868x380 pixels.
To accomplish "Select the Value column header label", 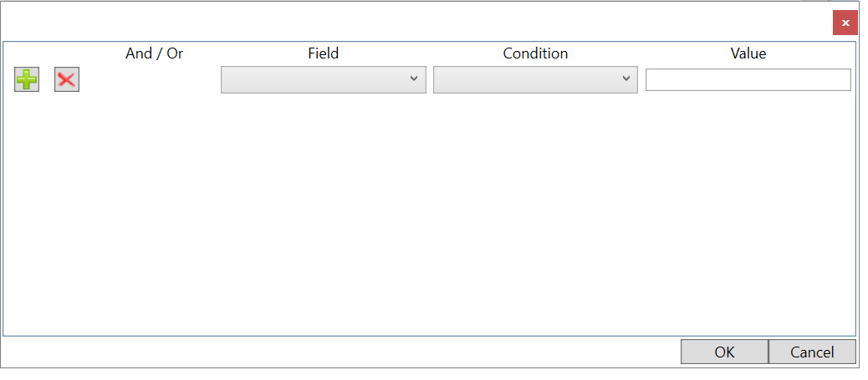I will coord(748,53).
